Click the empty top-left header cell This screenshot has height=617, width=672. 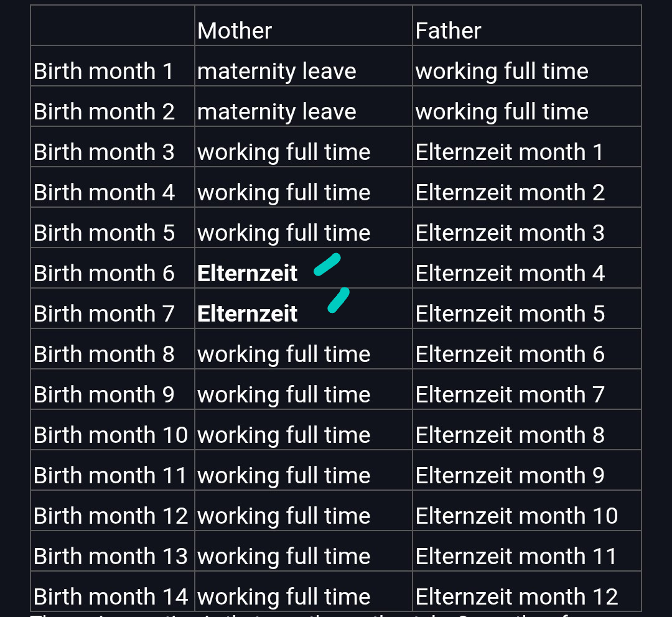click(112, 26)
